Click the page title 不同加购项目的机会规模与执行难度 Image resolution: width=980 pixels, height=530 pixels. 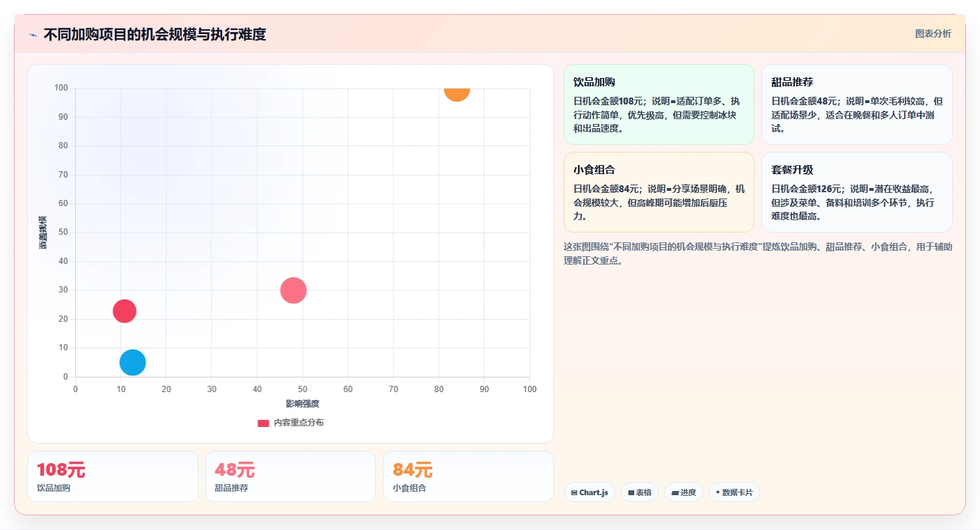pyautogui.click(x=155, y=34)
